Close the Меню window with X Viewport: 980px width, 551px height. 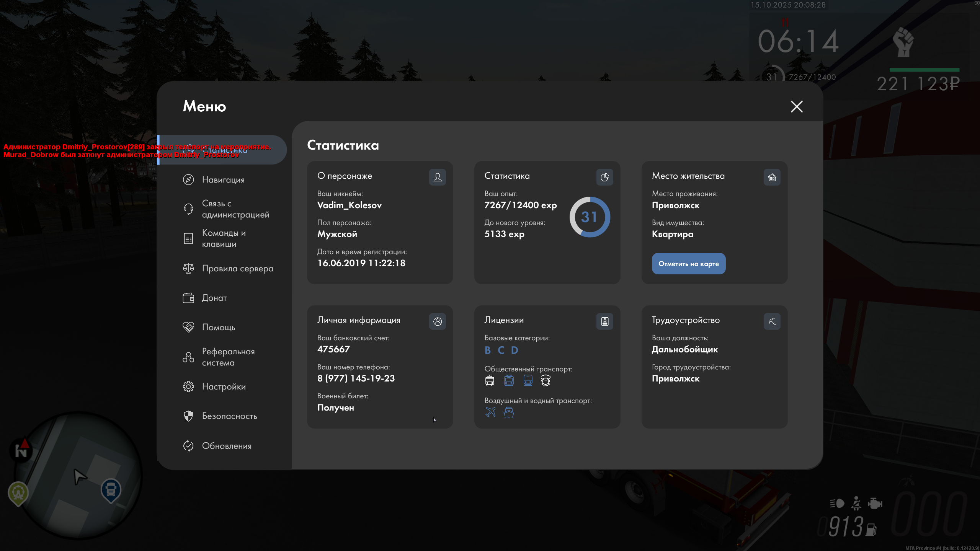797,106
